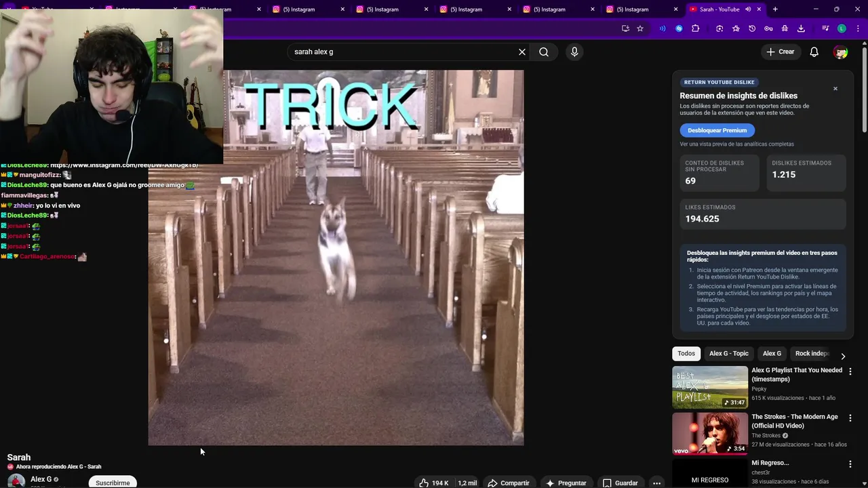Viewport: 868px width, 488px height.
Task: Click the Compartir share button
Action: [x=509, y=483]
